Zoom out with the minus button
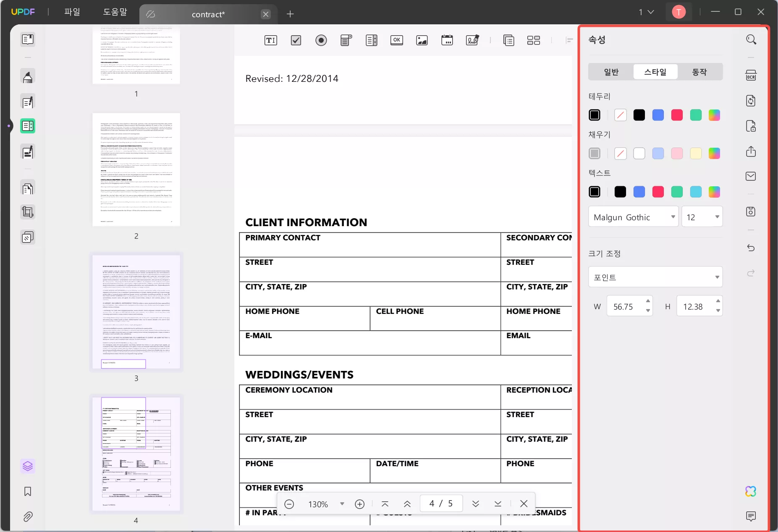The image size is (778, 532). (x=289, y=504)
